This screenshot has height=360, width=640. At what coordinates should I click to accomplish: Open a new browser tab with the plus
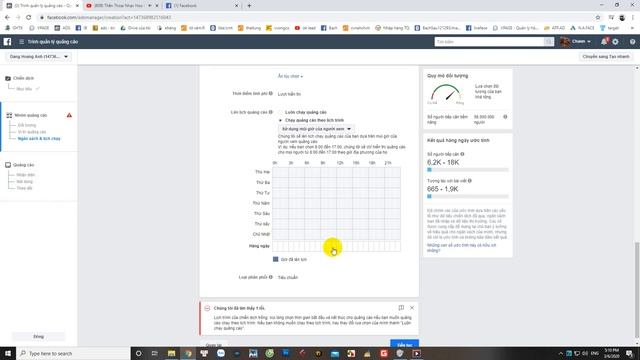pos(249,6)
